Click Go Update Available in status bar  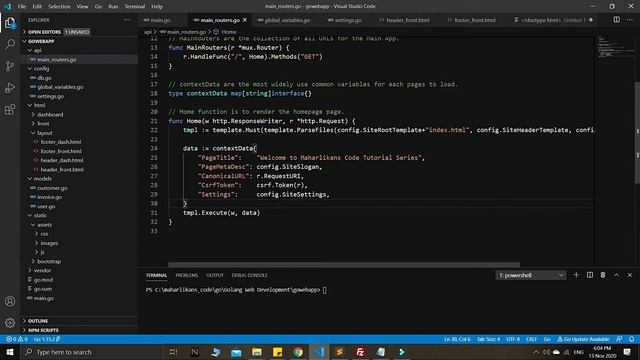point(583,339)
